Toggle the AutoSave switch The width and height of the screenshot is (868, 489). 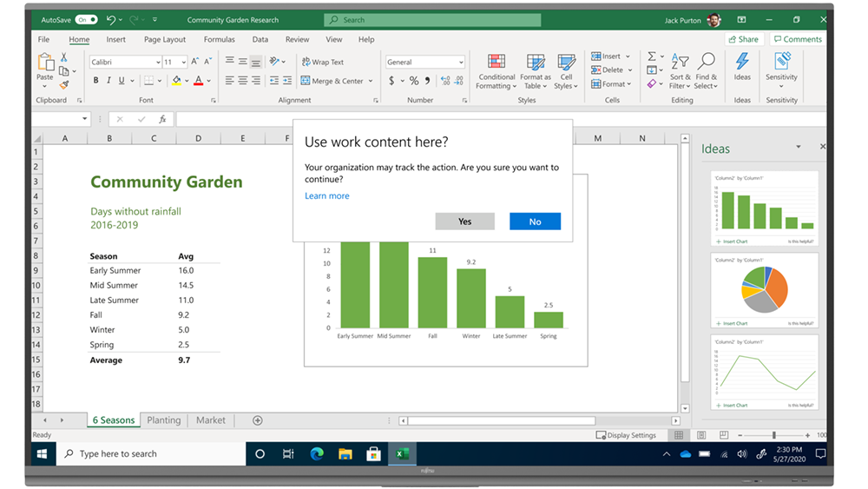pos(86,19)
